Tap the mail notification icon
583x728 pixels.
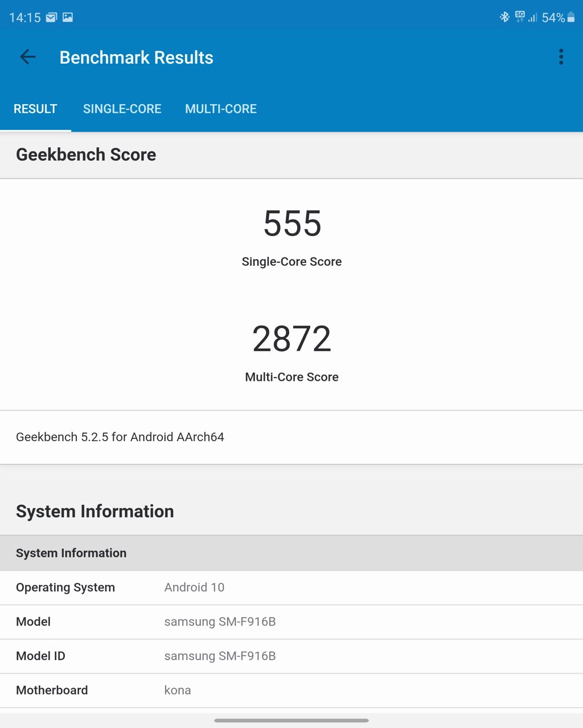click(51, 17)
